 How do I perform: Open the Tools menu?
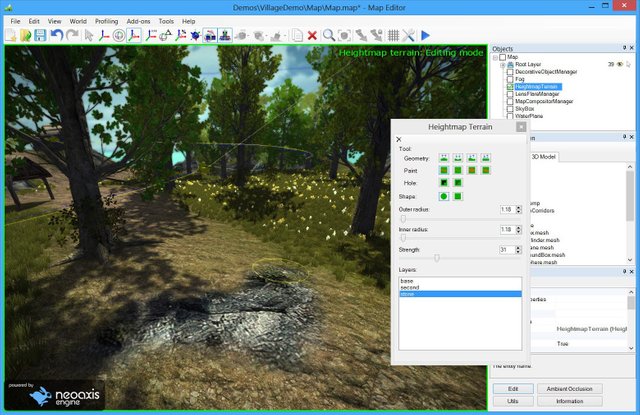[x=166, y=21]
